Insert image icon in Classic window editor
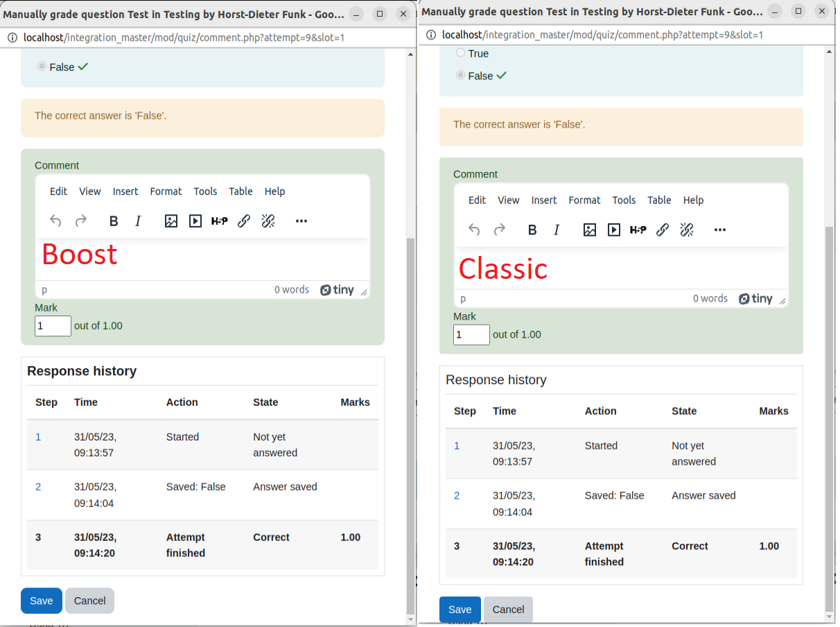 (590, 230)
